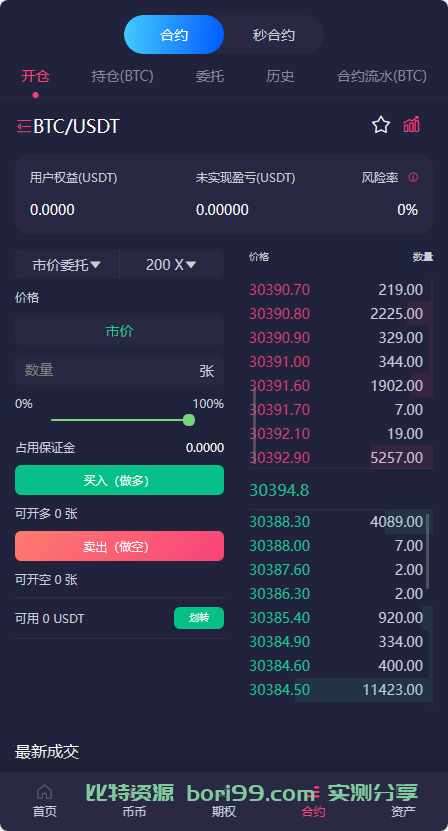
Task: Click the 市价 price field
Action: pyautogui.click(x=119, y=330)
